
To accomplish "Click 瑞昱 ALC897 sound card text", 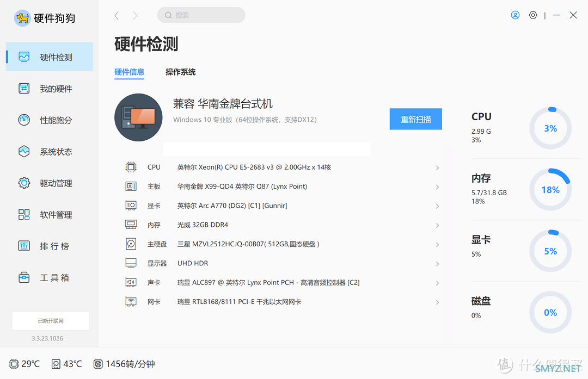I will click(268, 282).
